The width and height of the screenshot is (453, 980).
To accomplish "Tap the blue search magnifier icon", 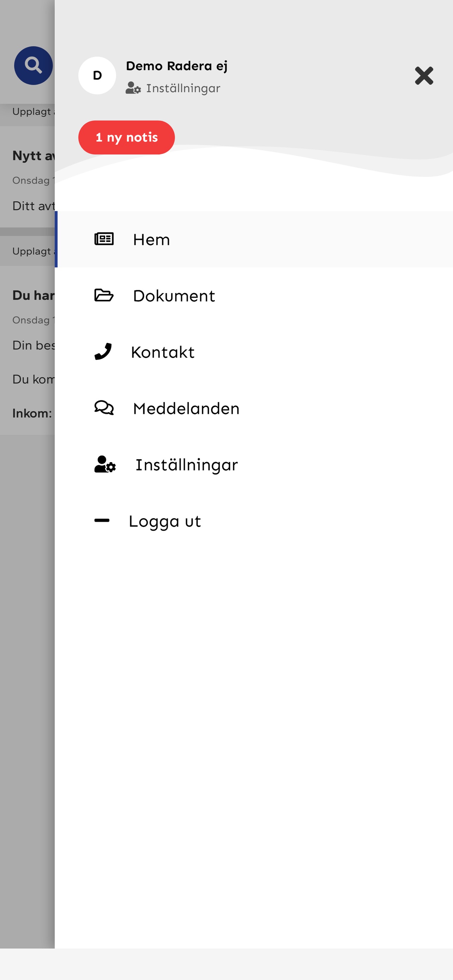I will pyautogui.click(x=34, y=65).
